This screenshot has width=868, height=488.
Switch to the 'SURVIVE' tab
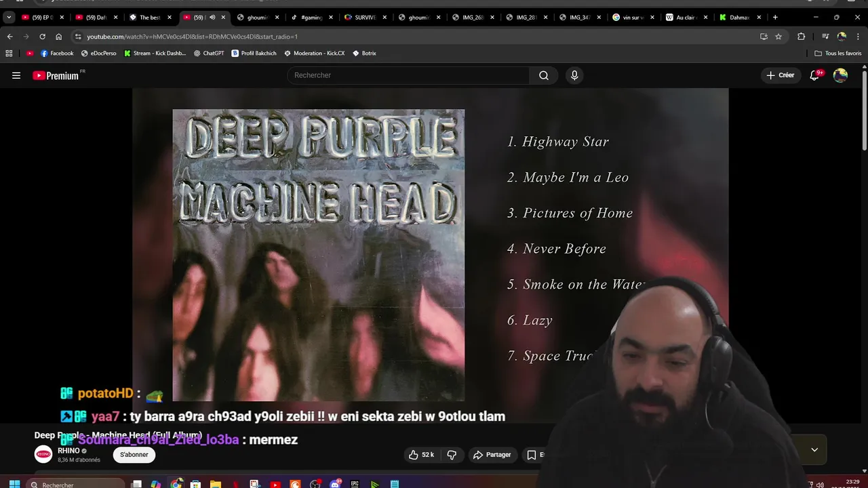(x=364, y=18)
